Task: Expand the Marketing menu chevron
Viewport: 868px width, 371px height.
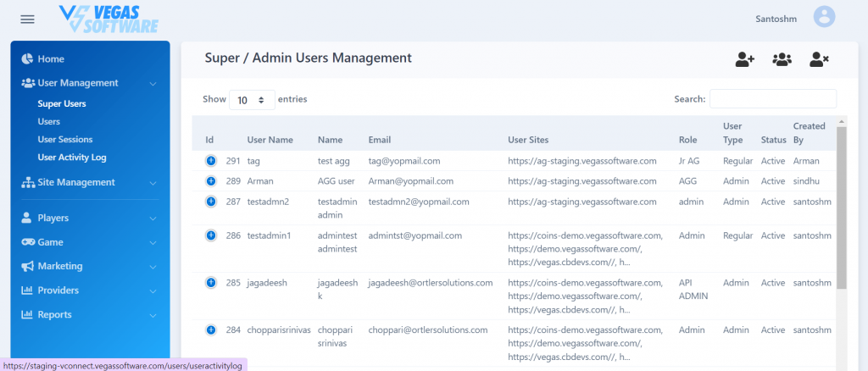Action: [x=153, y=267]
